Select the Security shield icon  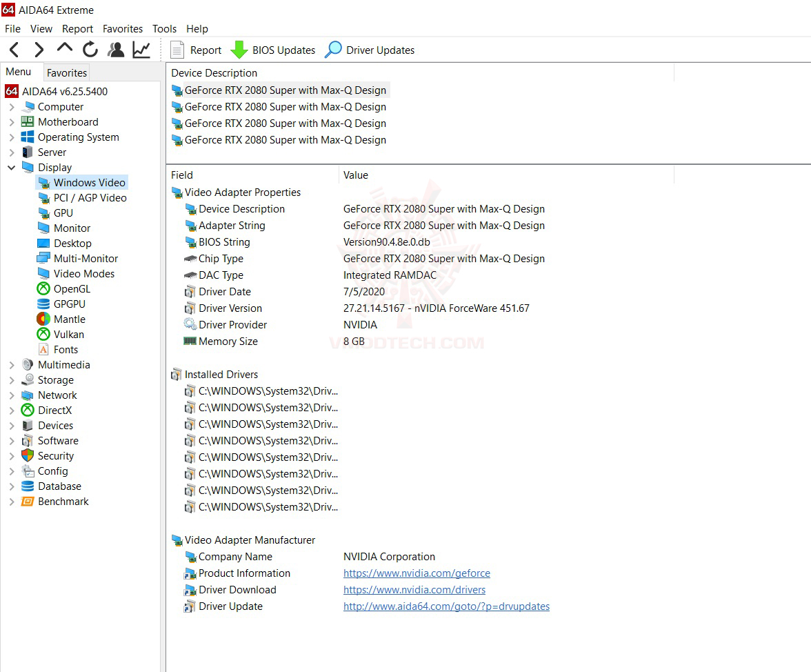pos(28,456)
